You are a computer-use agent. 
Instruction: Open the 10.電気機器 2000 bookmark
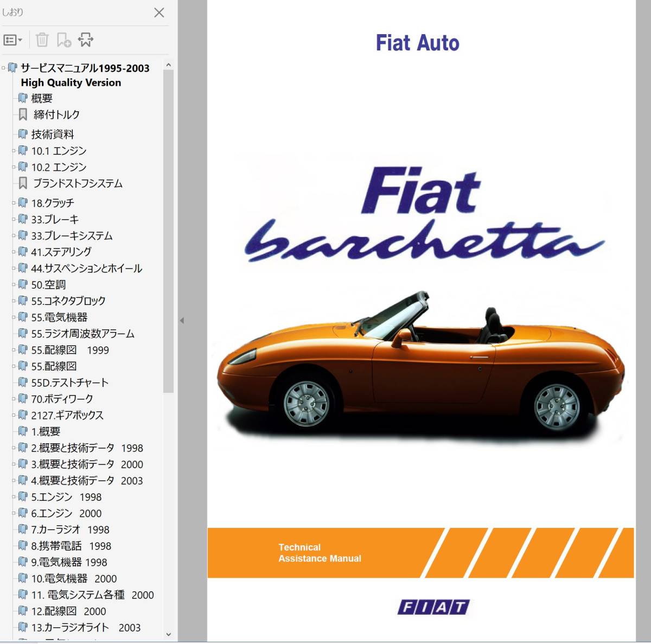pyautogui.click(x=74, y=578)
